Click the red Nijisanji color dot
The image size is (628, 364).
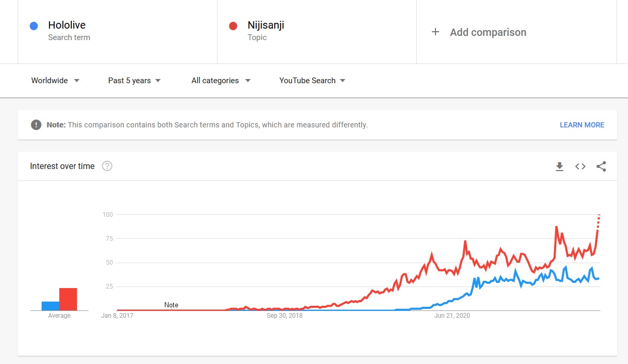pos(233,25)
